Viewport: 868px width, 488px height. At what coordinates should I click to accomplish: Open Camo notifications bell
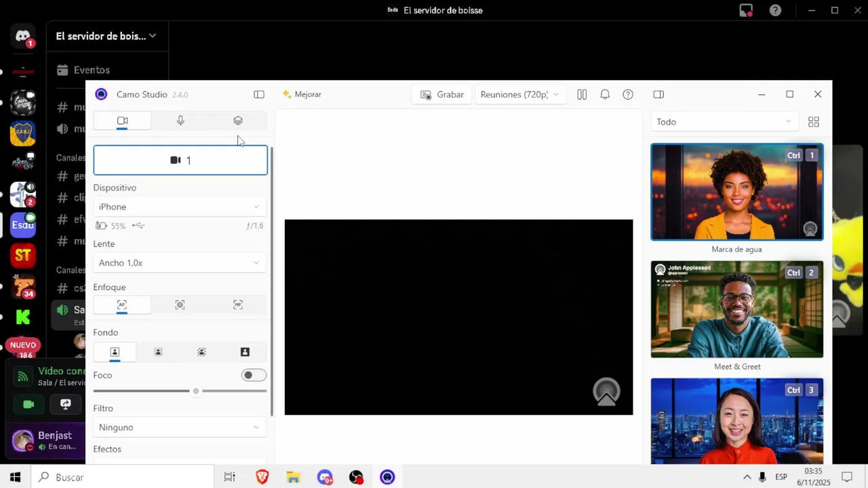(x=605, y=94)
